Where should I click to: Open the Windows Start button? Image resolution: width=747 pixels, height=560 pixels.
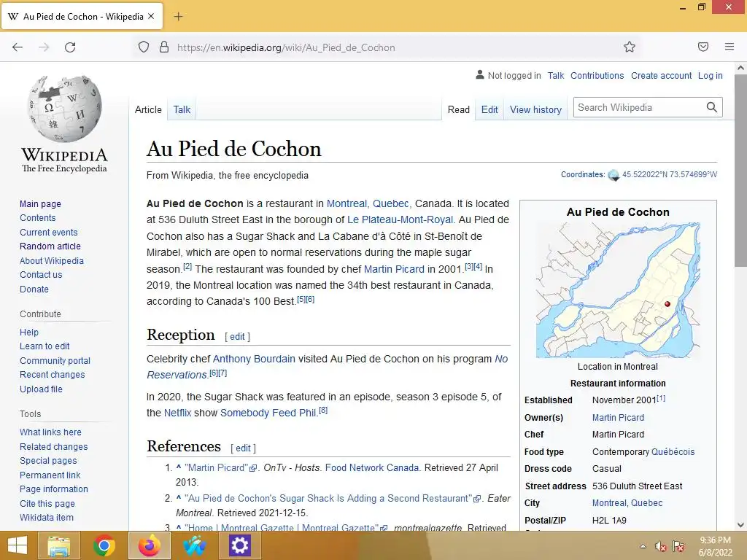click(18, 545)
